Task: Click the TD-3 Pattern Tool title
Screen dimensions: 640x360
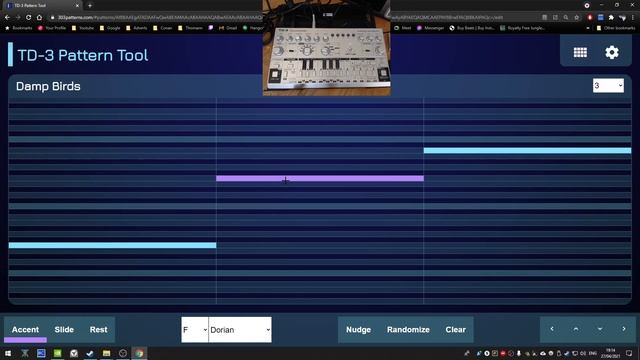Action: 83,55
